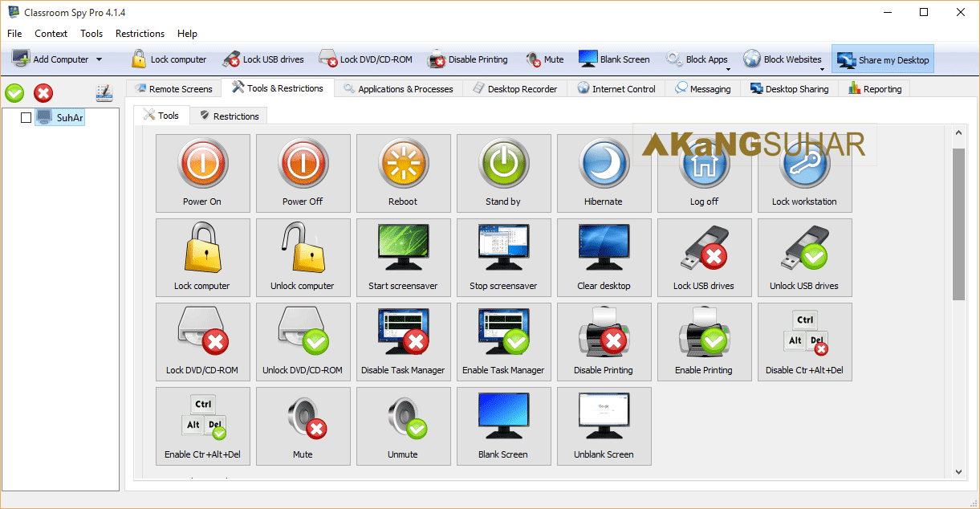
Task: Open the Add Computer dropdown arrow
Action: 99,59
